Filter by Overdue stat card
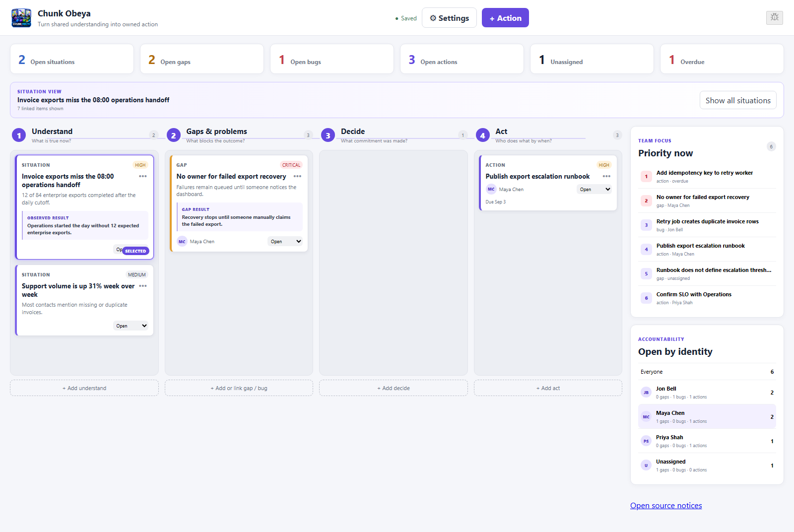794x532 pixels. pyautogui.click(x=722, y=59)
